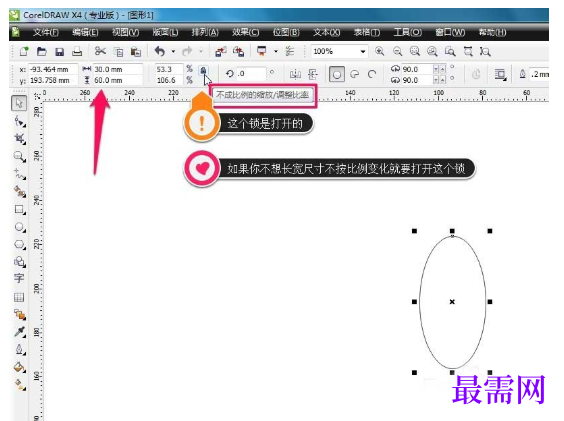Open the undo history dropdown arrow

[173, 51]
